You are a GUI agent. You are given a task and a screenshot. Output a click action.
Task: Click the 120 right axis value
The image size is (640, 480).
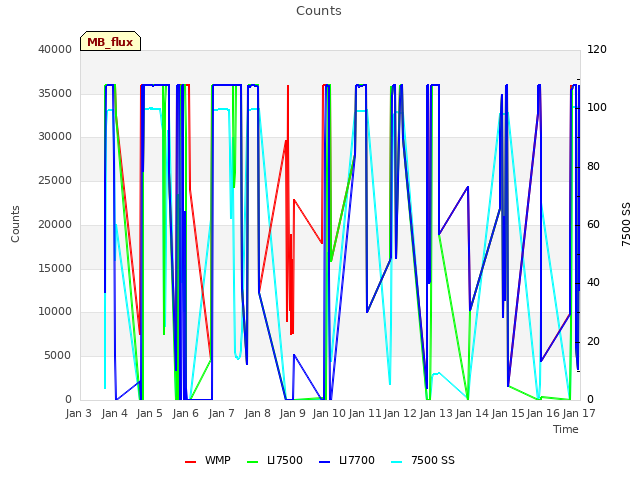(597, 49)
